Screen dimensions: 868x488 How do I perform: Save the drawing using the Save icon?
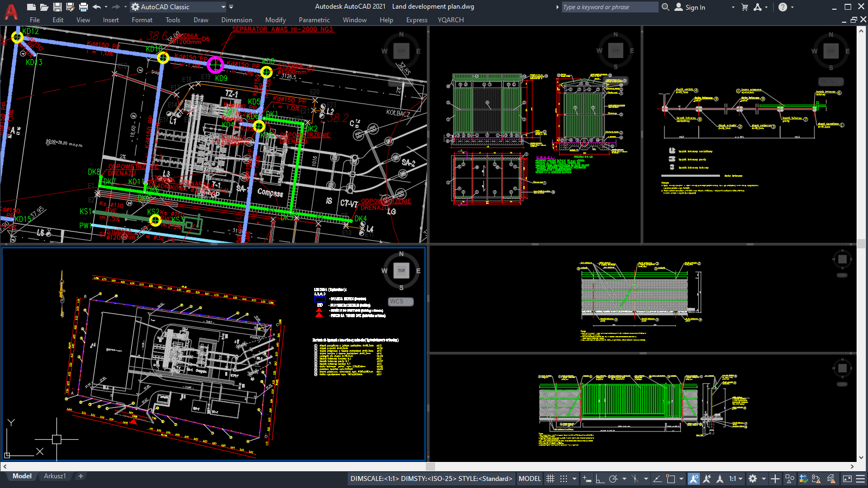pos(57,7)
